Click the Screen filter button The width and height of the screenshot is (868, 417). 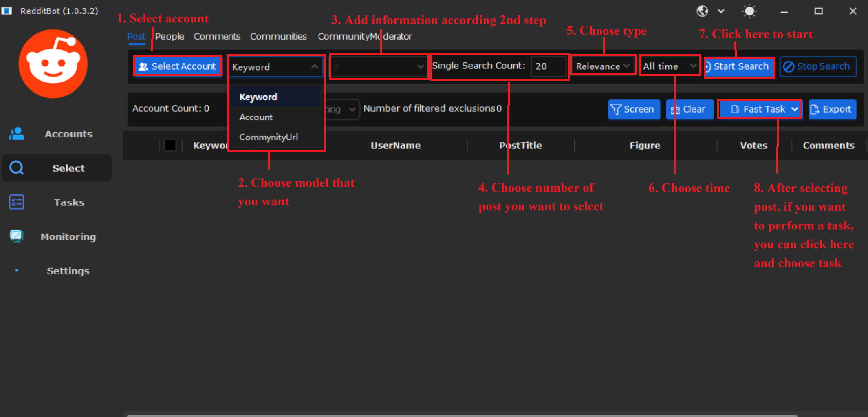point(634,109)
